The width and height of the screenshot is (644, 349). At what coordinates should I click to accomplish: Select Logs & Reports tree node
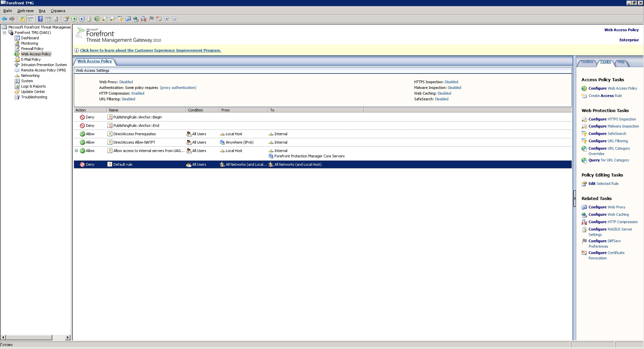(x=34, y=86)
